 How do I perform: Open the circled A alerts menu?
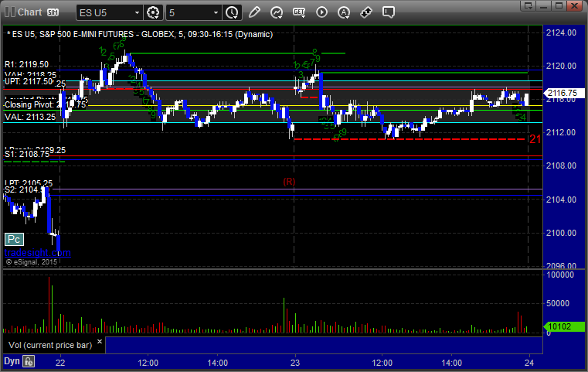click(344, 12)
